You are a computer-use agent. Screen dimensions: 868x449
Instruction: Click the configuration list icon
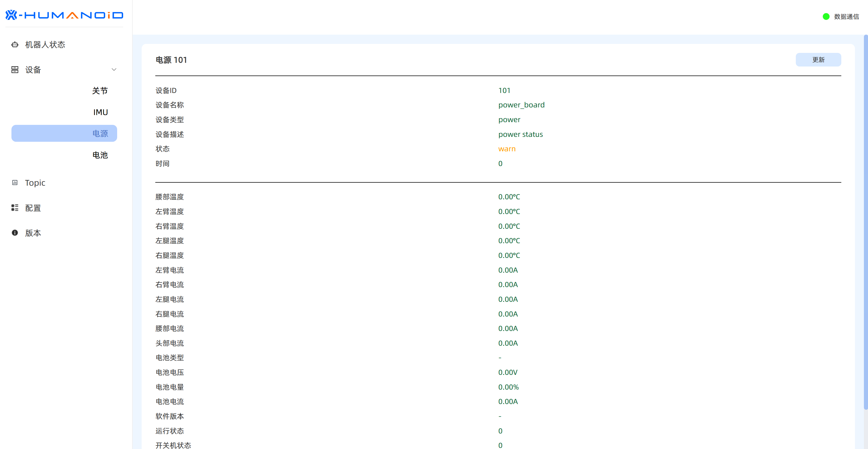15,208
